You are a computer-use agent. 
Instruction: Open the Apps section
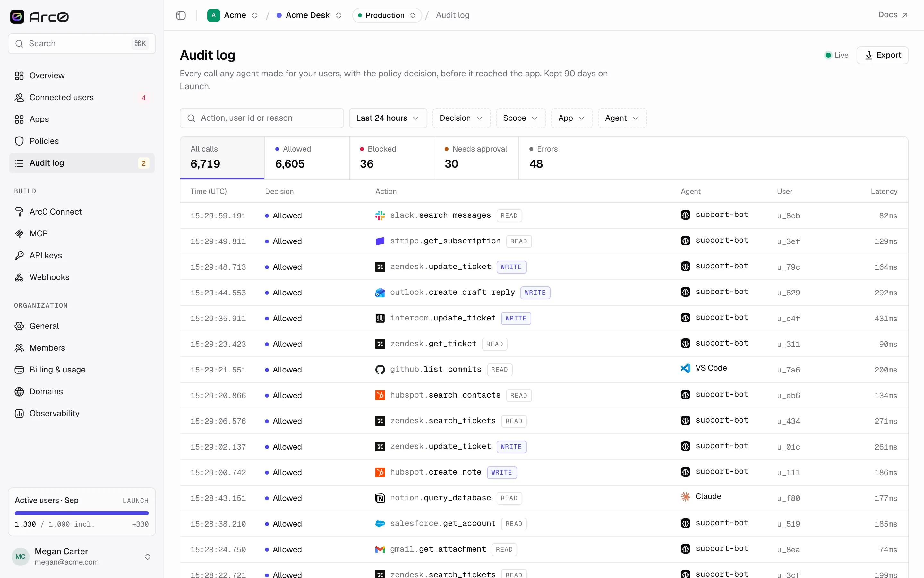[x=82, y=119]
